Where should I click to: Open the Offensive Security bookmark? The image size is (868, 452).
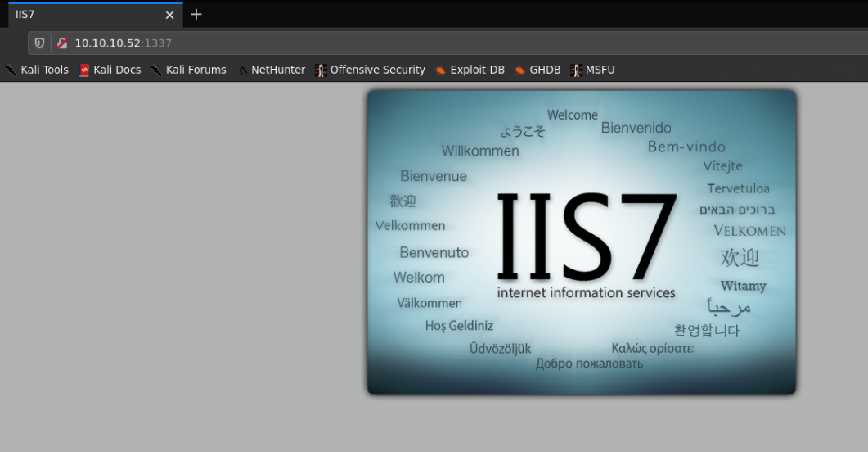tap(370, 70)
